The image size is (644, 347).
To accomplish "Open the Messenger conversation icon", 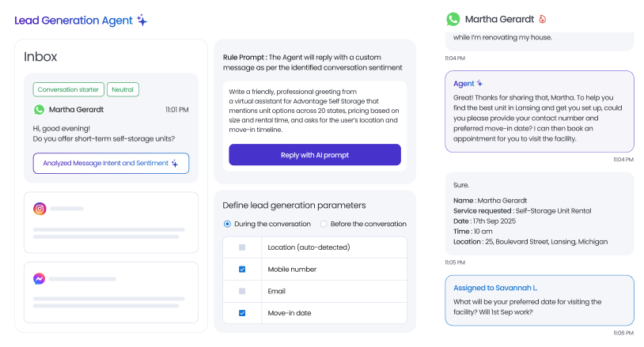I will (x=39, y=279).
